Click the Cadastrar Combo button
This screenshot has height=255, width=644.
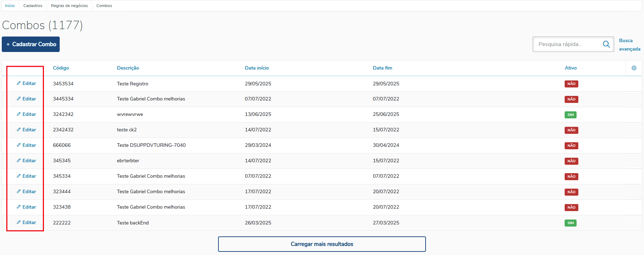(31, 44)
